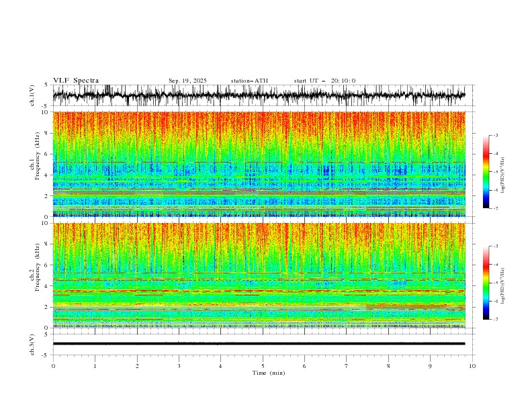Image resolution: width=532 pixels, height=411 pixels.
Task: Click the time axis tick label "3"
Action: (x=179, y=366)
